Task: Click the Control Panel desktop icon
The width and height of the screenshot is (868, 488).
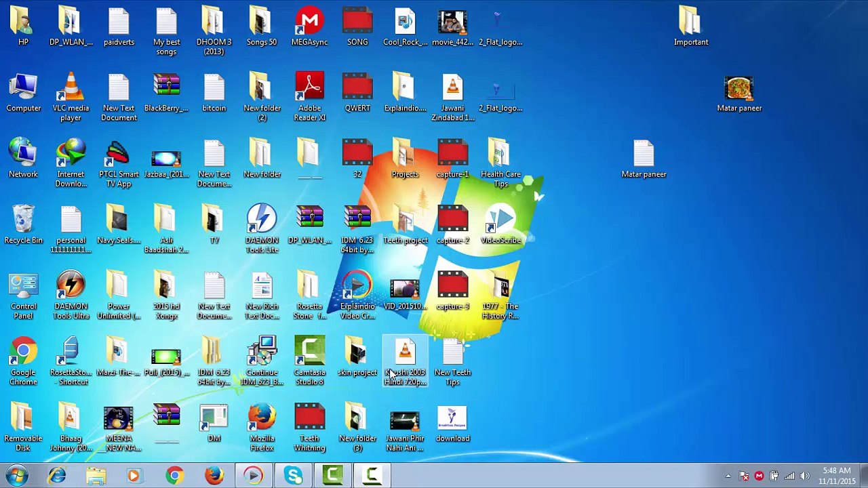Action: click(x=23, y=296)
